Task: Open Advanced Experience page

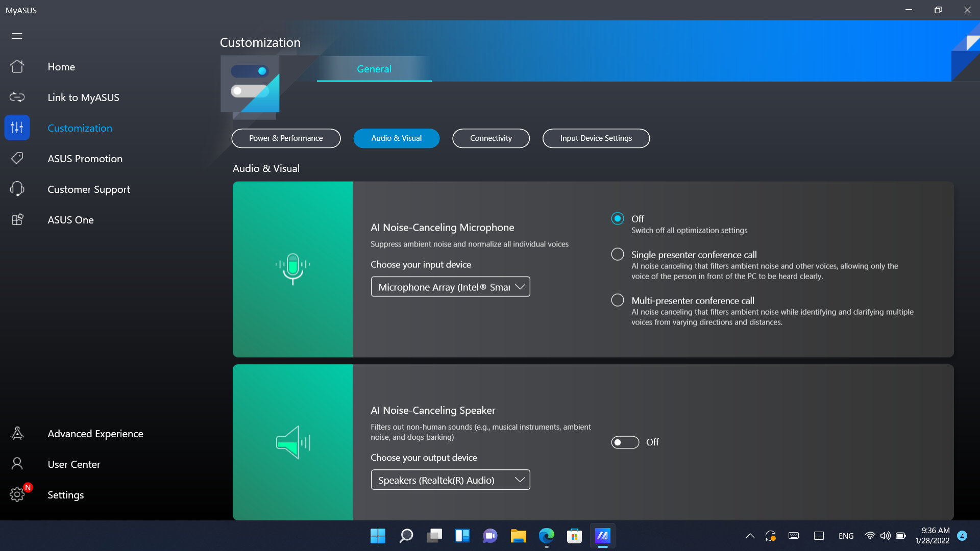Action: [95, 434]
